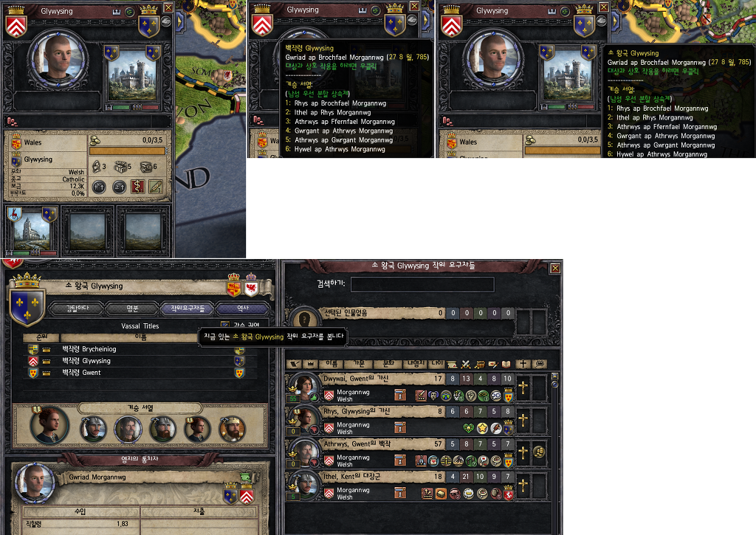Screen dimensions: 756x535
Task: Click the orange loot progress bar
Action: [127, 151]
